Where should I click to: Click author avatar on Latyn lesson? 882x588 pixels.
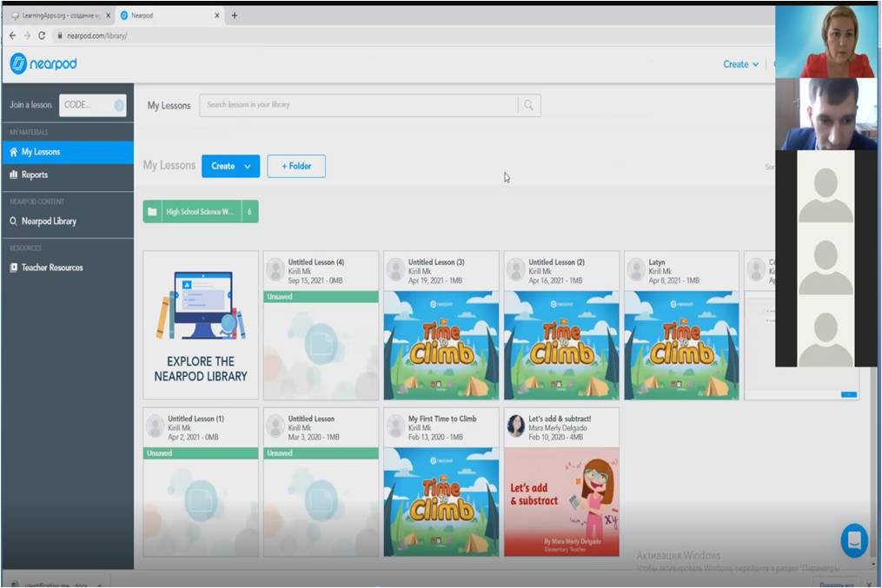point(636,270)
